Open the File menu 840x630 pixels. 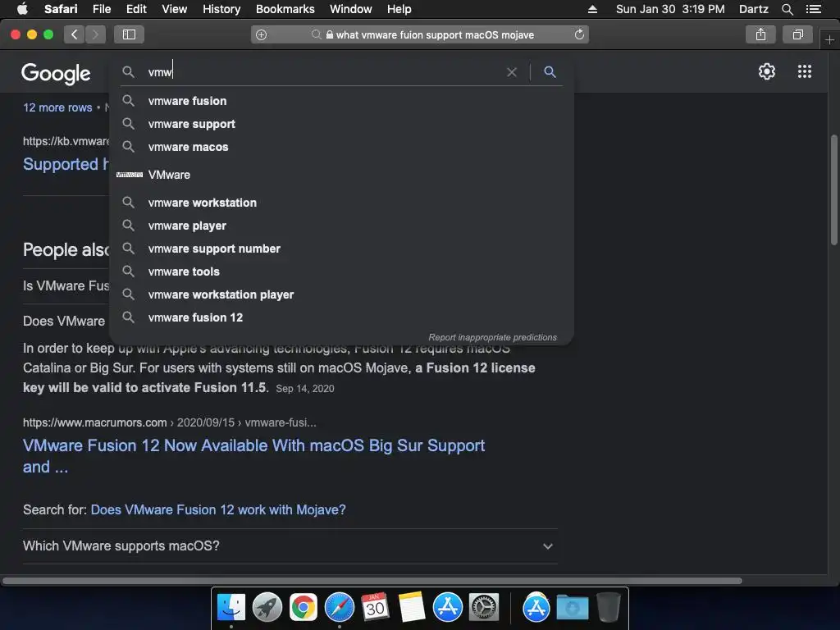(x=101, y=9)
